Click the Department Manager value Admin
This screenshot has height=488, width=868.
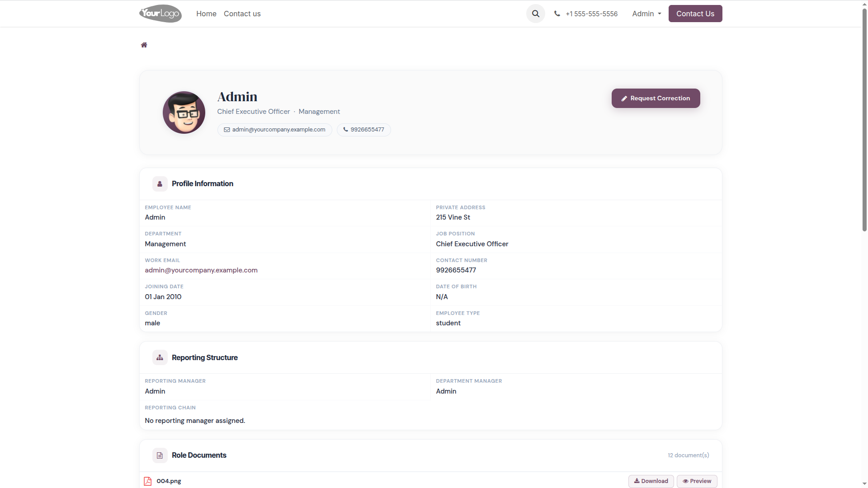(x=446, y=391)
